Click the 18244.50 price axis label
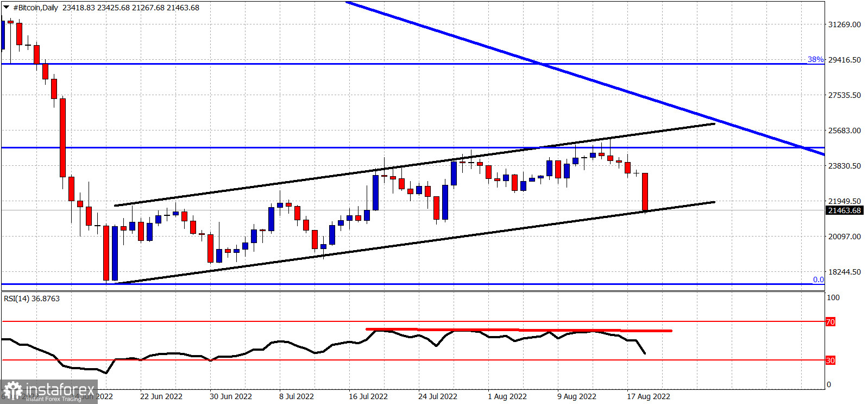Screen dimensions: 868x404 844,272
